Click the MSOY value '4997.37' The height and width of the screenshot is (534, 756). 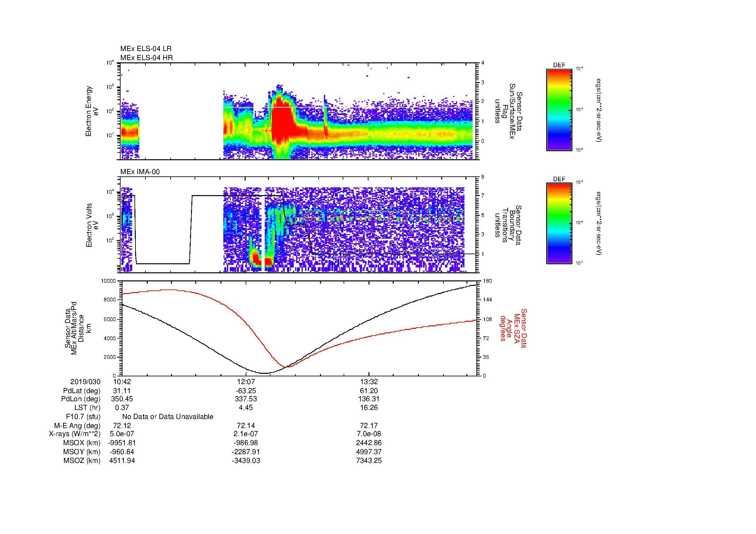[x=369, y=452]
